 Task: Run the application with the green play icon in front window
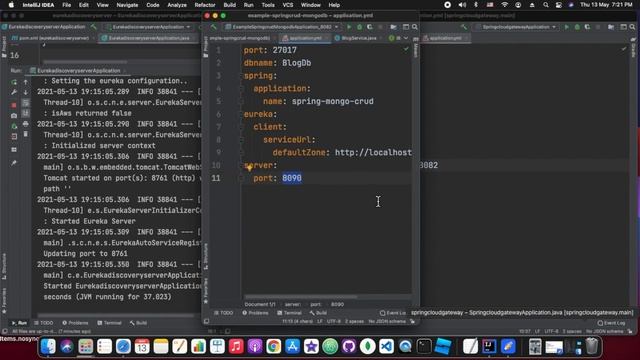coord(349,27)
